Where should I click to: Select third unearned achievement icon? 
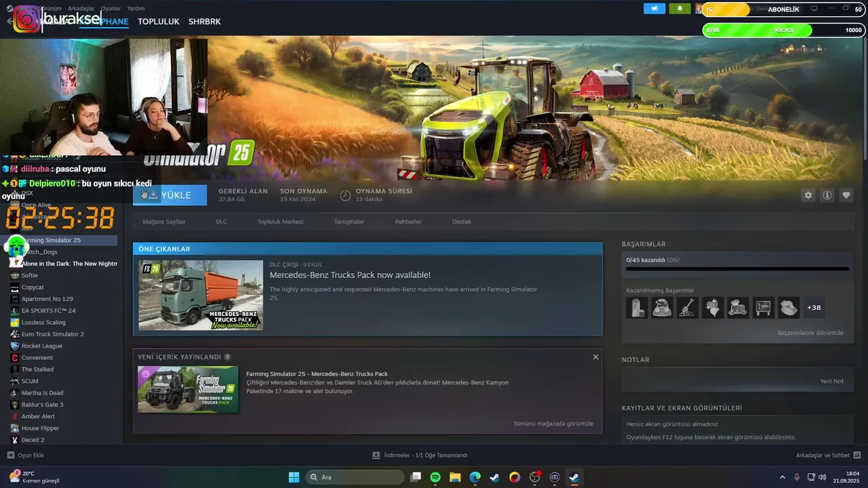click(688, 308)
